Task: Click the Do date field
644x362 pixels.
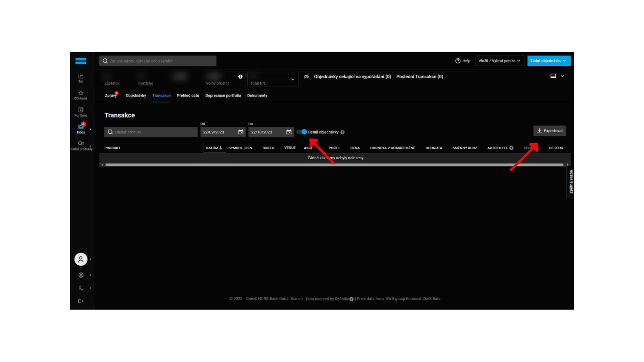Action: tap(271, 132)
